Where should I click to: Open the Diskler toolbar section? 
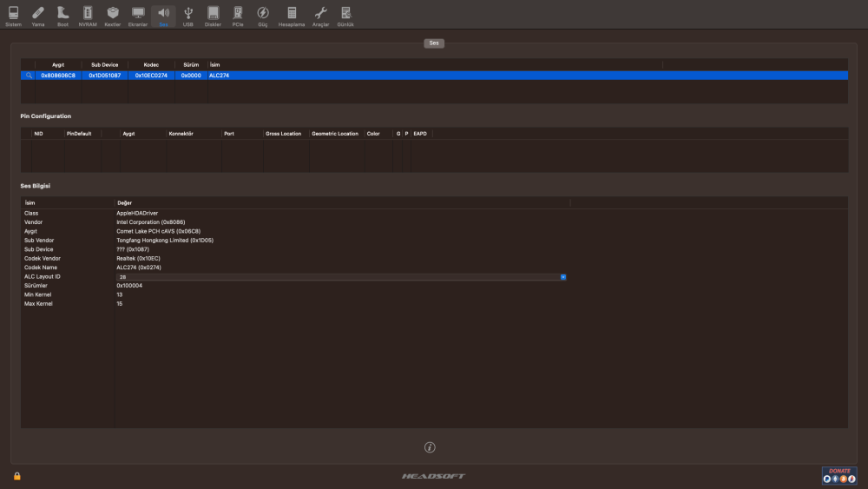[213, 16]
